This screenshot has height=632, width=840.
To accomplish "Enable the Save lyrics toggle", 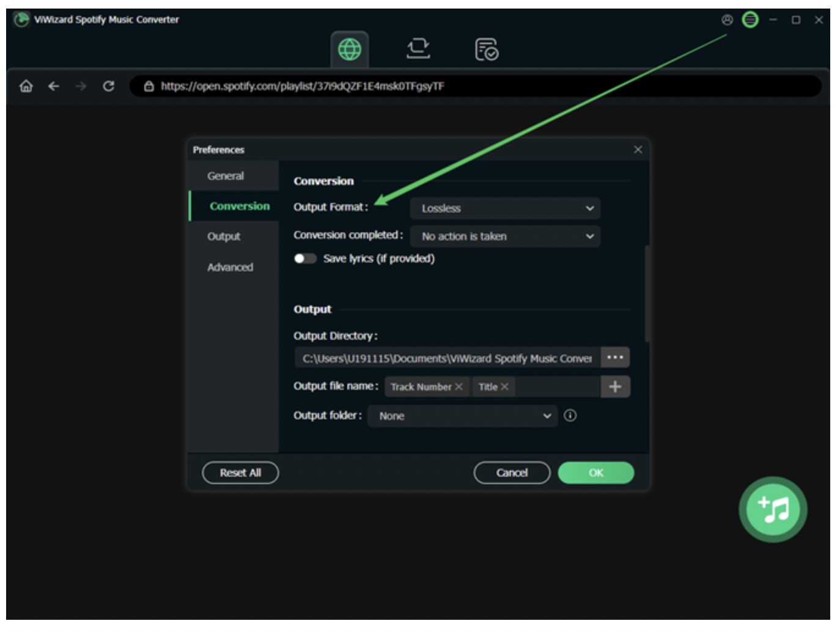I will (x=304, y=259).
